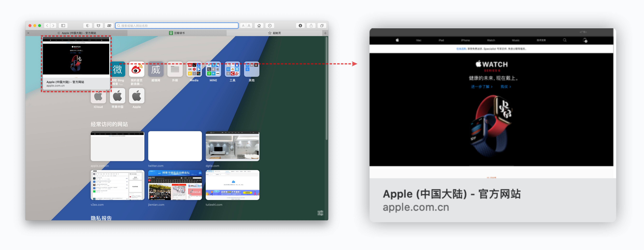Open the apple.com.cn frequently visited thumbnail
Screen dimensions: 644x250
tap(118, 146)
